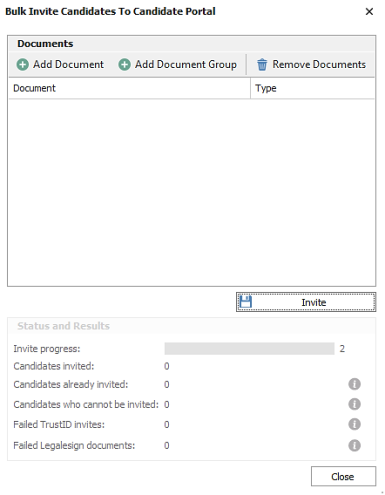Click Candidates who cannot be invited label

pyautogui.click(x=86, y=404)
